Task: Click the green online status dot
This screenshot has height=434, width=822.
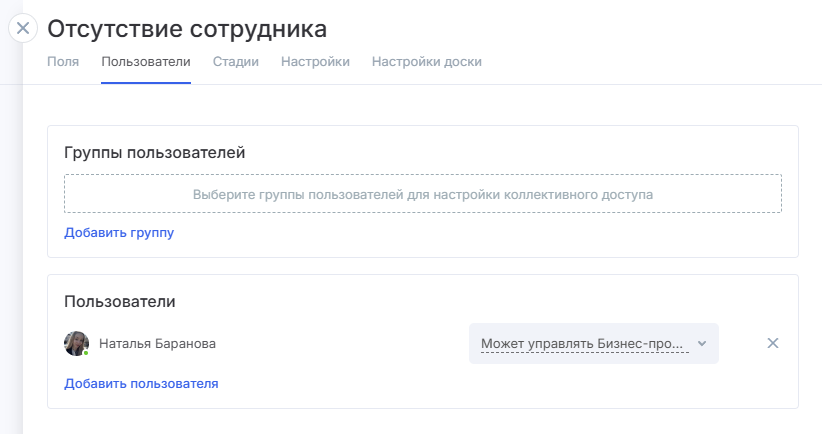Action: tap(86, 353)
